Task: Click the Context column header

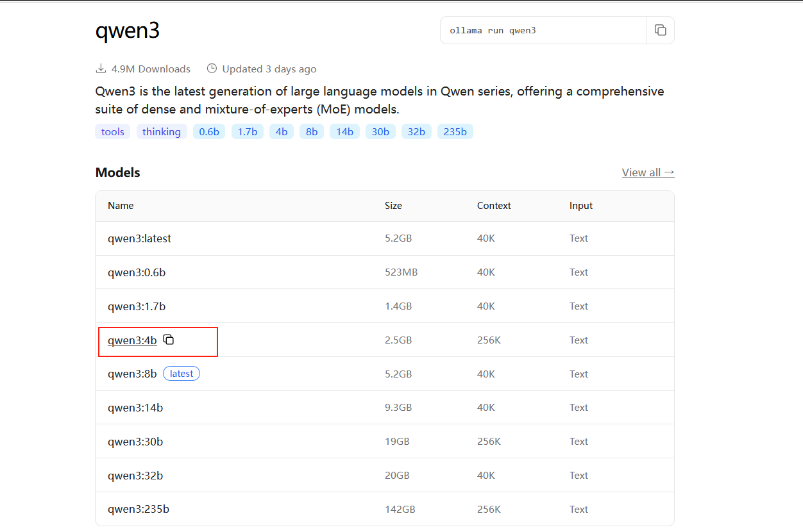Action: click(x=494, y=206)
